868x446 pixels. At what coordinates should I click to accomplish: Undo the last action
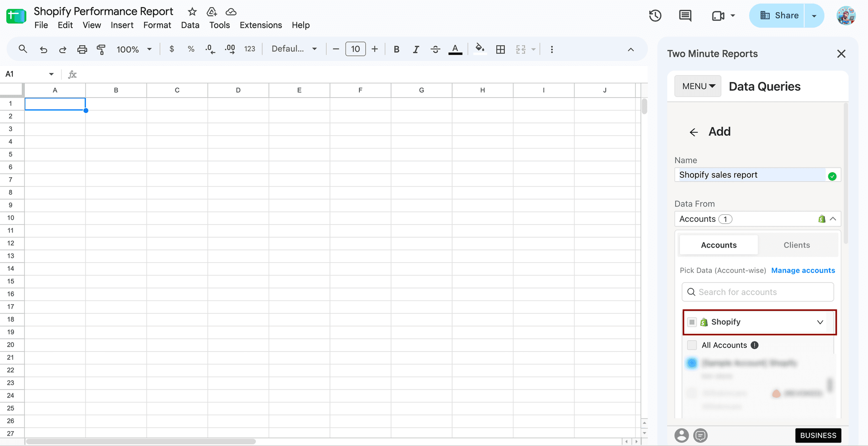43,49
